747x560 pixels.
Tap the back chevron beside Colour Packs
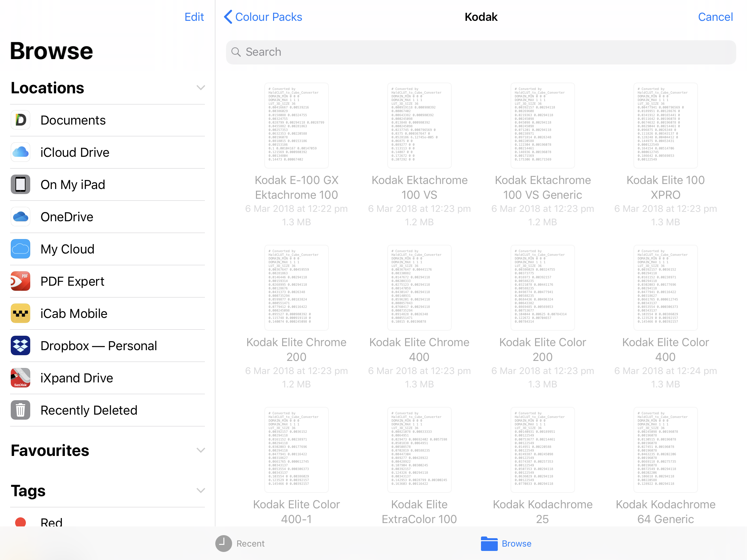click(x=228, y=17)
